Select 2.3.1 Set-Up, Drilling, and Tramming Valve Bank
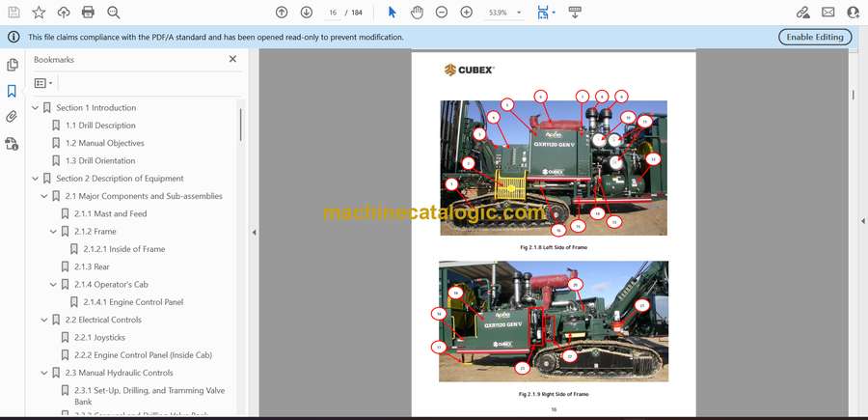868x420 pixels. pyautogui.click(x=149, y=396)
